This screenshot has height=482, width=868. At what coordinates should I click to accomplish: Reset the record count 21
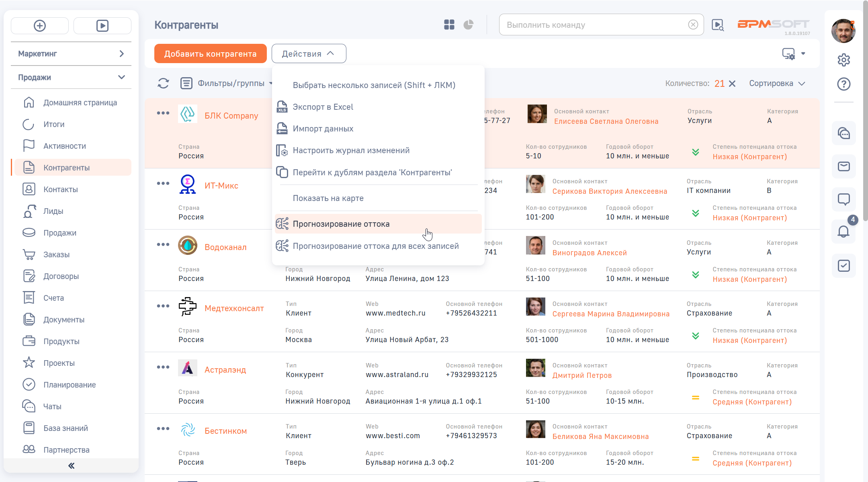tap(732, 84)
